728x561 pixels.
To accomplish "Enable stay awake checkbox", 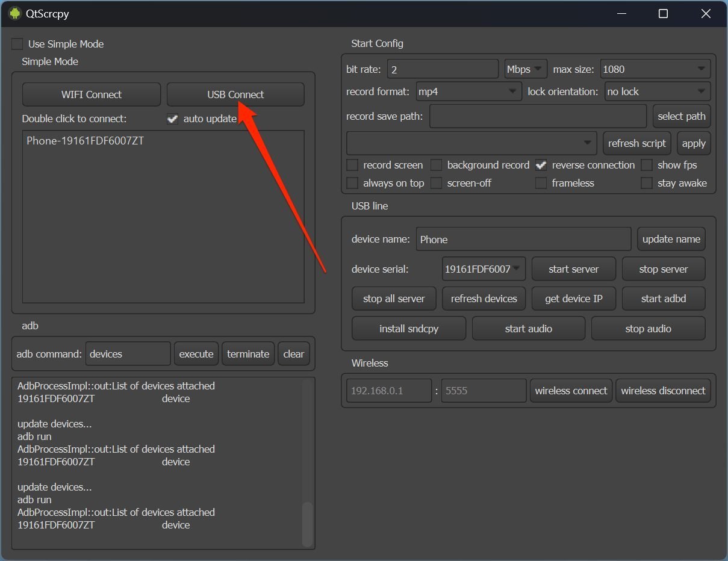I will point(647,183).
